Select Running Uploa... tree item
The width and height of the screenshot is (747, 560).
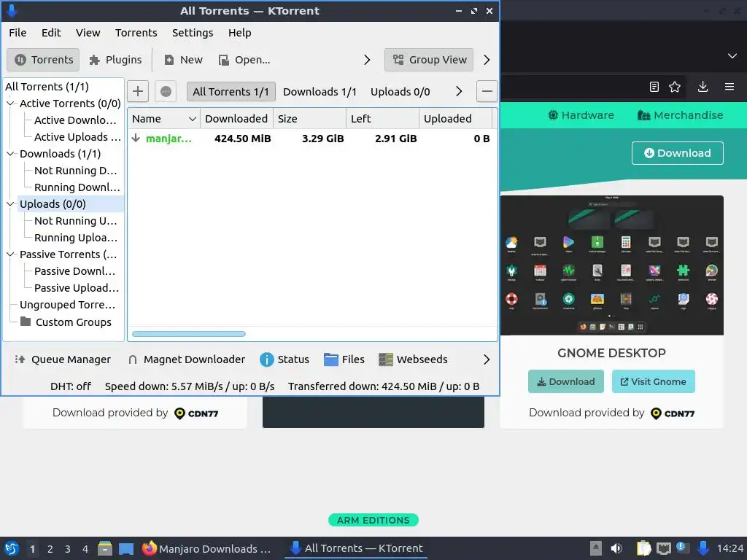point(76,238)
